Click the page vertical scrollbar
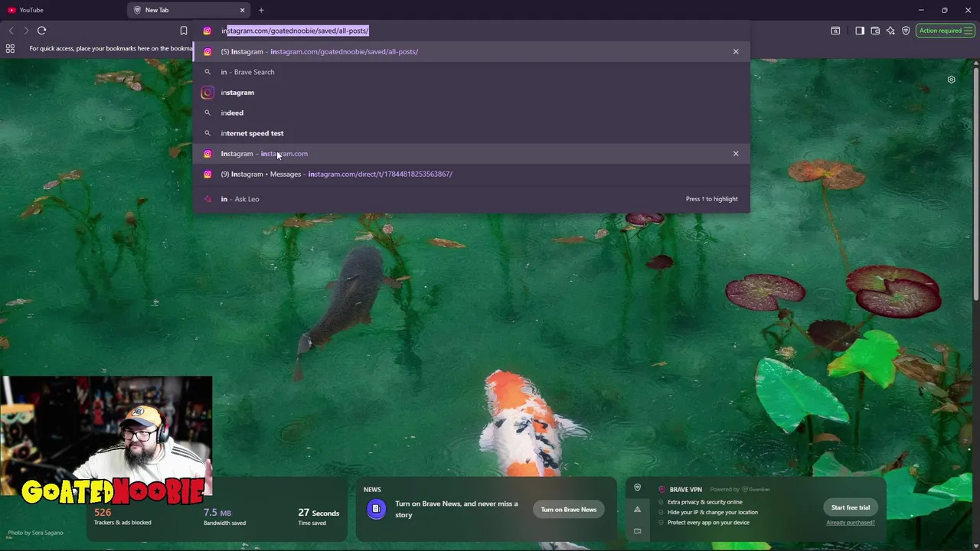The width and height of the screenshot is (980, 551). [x=976, y=184]
